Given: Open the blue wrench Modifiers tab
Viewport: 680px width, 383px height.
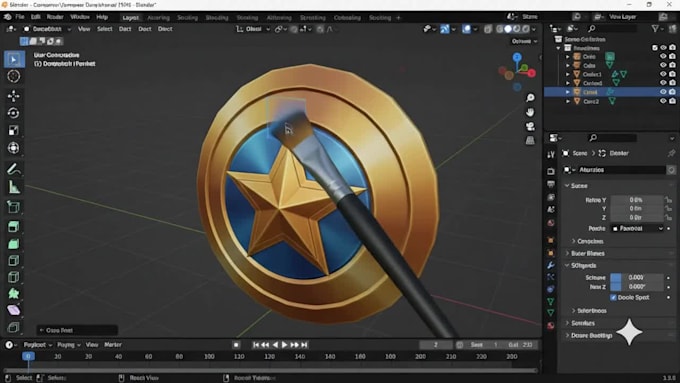Looking at the screenshot, I should 551,265.
